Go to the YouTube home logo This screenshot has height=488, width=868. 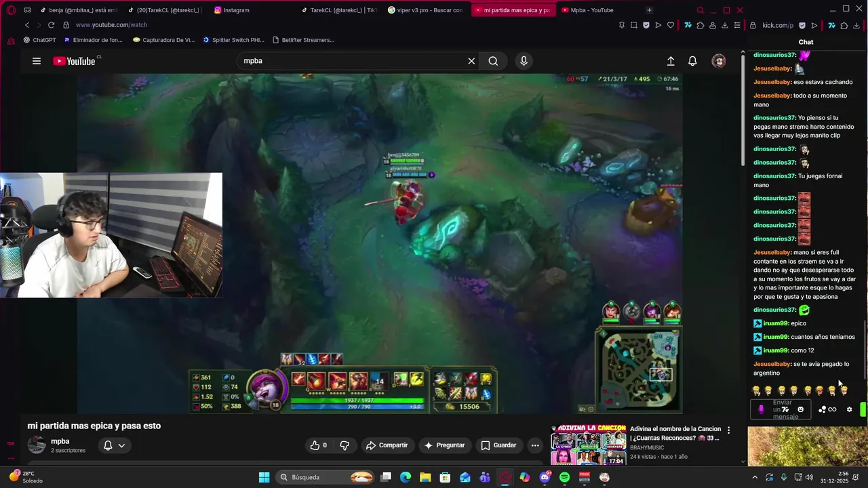[74, 61]
